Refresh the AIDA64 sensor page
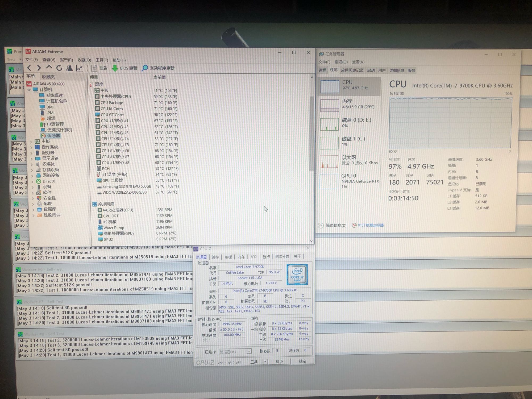The image size is (532, 399). (59, 68)
